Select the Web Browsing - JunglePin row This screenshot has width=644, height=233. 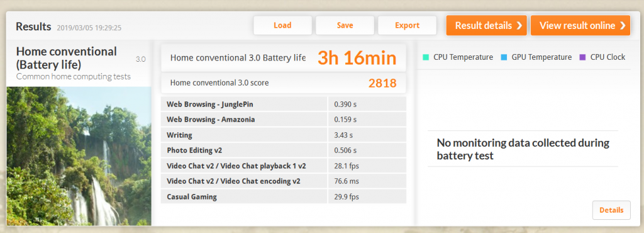click(284, 105)
